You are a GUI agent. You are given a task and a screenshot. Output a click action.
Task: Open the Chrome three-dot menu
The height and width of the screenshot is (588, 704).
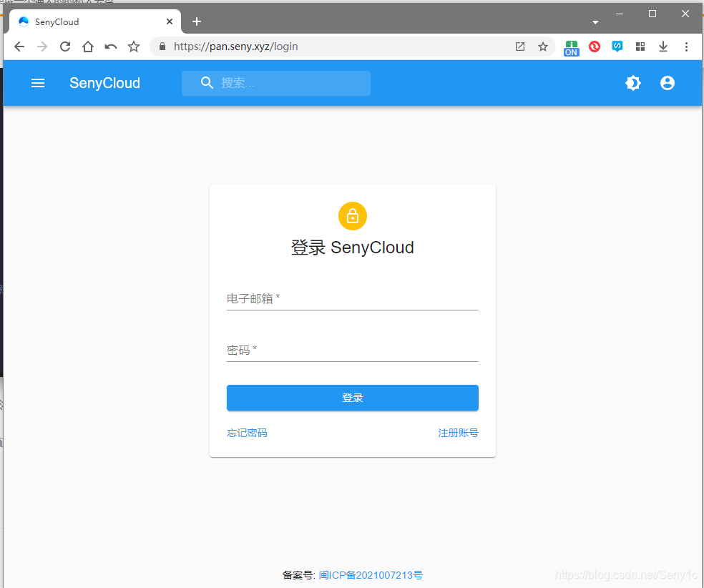[686, 46]
